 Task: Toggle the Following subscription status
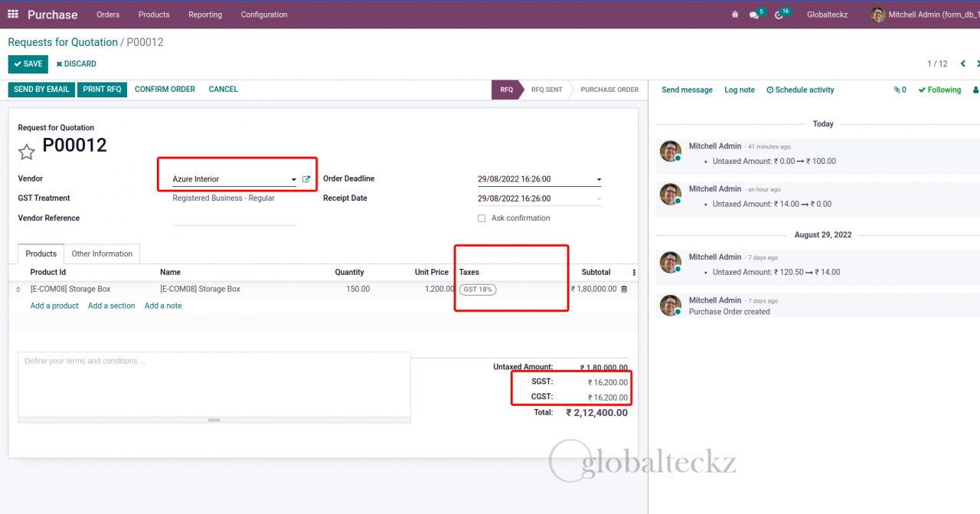click(x=939, y=90)
